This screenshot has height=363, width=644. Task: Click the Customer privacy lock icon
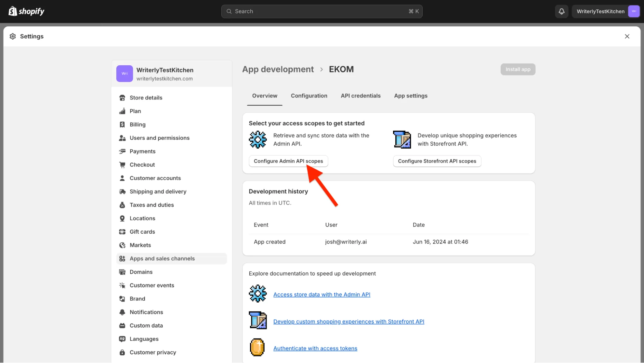tap(122, 353)
